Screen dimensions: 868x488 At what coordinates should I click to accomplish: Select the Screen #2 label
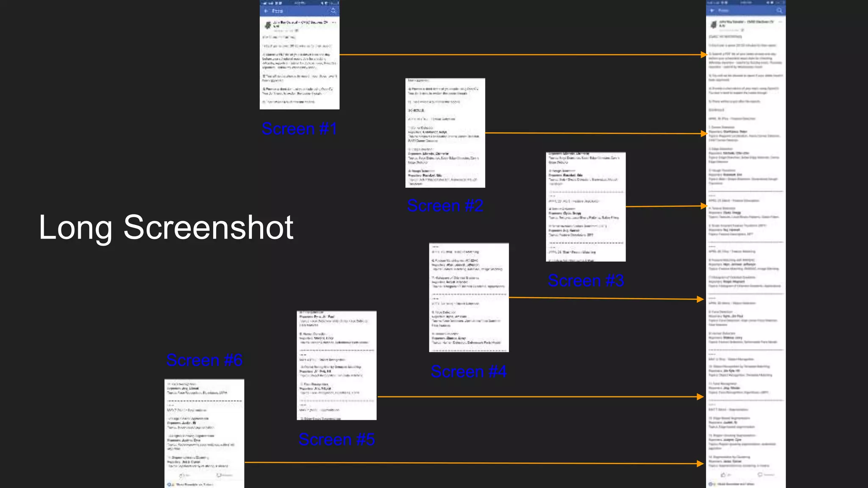click(x=445, y=206)
